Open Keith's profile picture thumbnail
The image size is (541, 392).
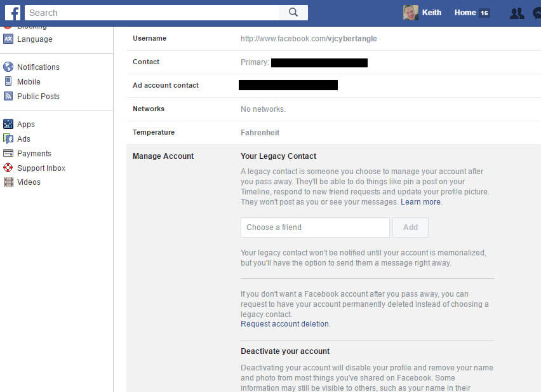pos(411,13)
